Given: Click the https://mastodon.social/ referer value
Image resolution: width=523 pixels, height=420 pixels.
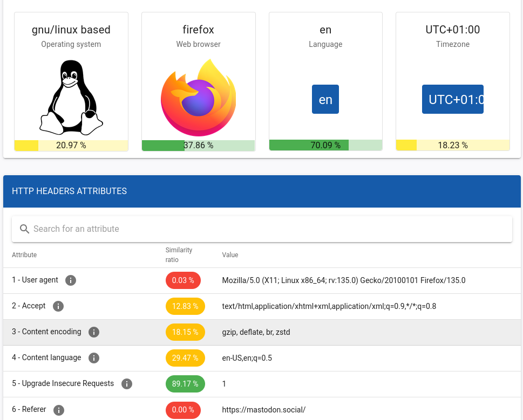Looking at the screenshot, I should [264, 410].
